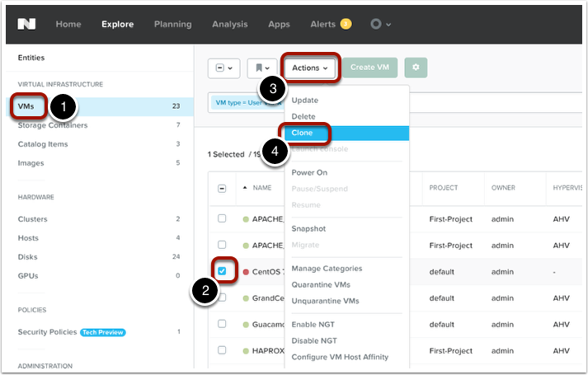Viewport: 588px width, 375px height.
Task: Toggle the header select-all checkbox
Action: [x=222, y=188]
